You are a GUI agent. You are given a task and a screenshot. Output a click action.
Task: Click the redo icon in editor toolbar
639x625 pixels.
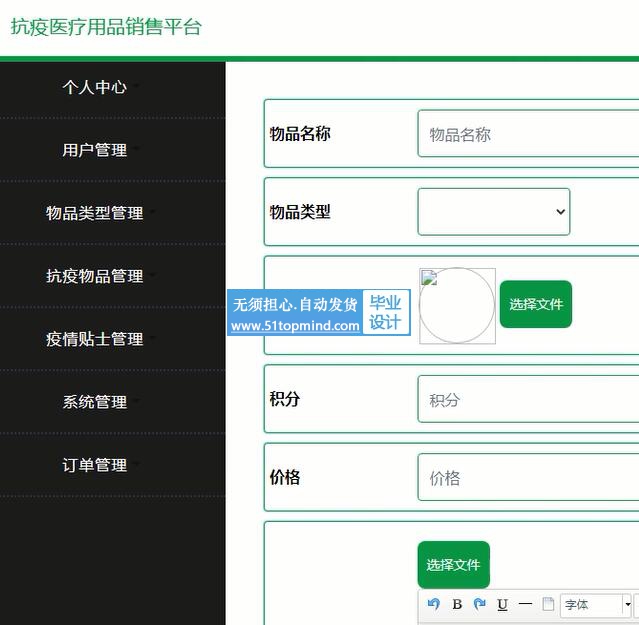[x=479, y=604]
